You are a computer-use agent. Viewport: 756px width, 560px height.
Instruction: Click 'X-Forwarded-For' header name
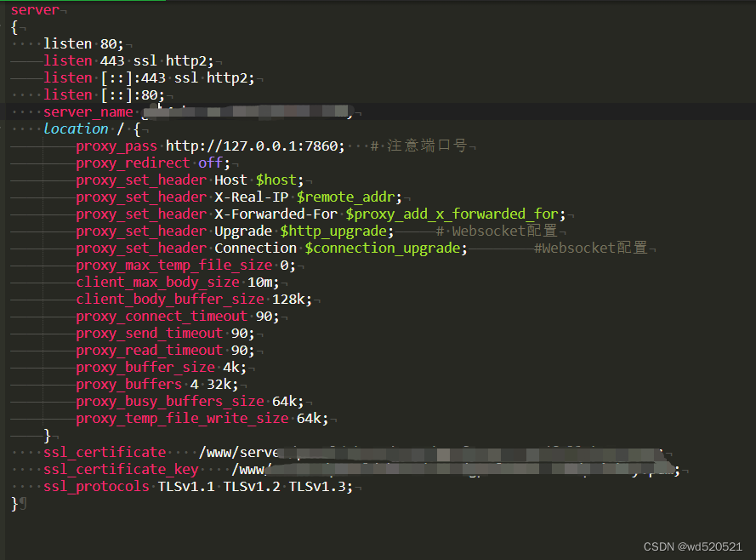[276, 214]
